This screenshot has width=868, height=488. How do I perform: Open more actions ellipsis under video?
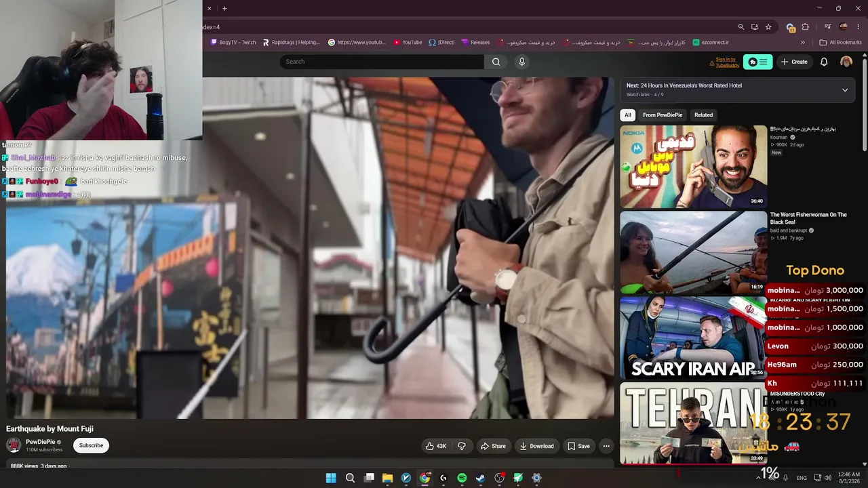click(x=606, y=446)
